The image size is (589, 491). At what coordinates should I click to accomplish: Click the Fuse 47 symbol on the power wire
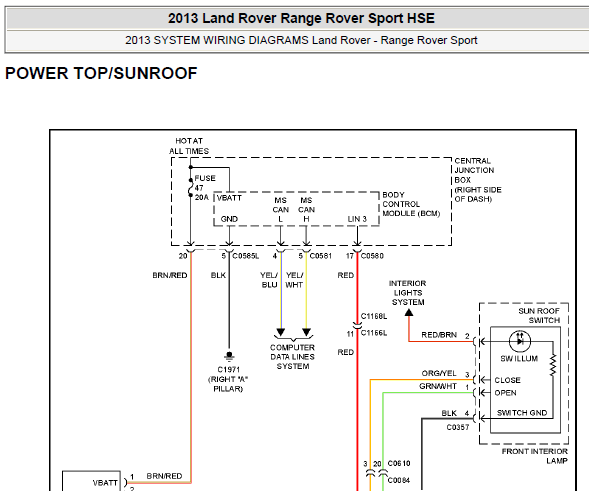pyautogui.click(x=190, y=188)
